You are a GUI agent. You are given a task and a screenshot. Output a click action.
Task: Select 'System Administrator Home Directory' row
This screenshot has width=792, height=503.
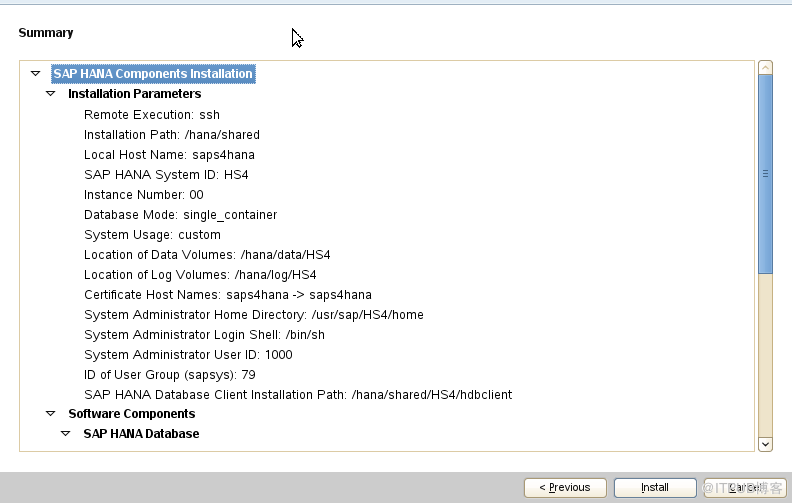pyautogui.click(x=254, y=315)
